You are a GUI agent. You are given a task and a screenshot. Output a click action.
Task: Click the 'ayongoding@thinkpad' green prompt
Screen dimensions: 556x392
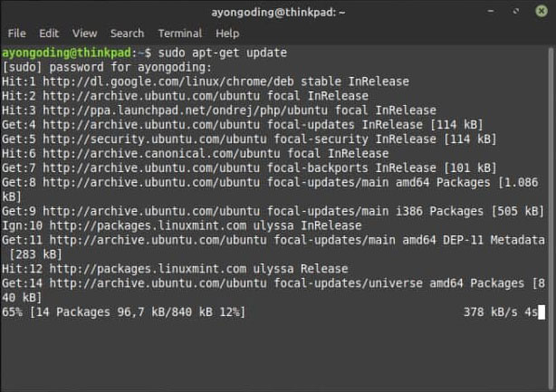pyautogui.click(x=67, y=53)
